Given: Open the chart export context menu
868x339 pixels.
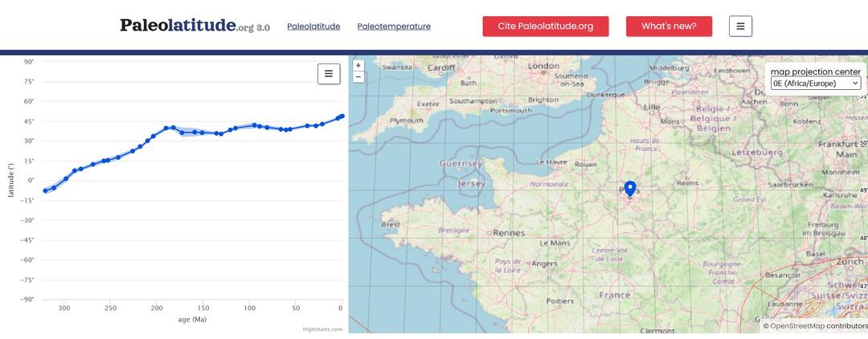Looking at the screenshot, I should click(x=328, y=74).
